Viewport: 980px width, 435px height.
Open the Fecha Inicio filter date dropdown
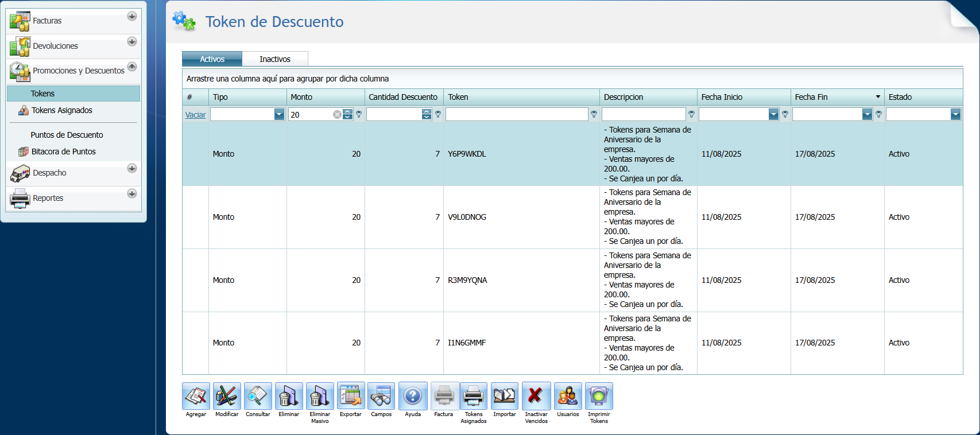(773, 115)
